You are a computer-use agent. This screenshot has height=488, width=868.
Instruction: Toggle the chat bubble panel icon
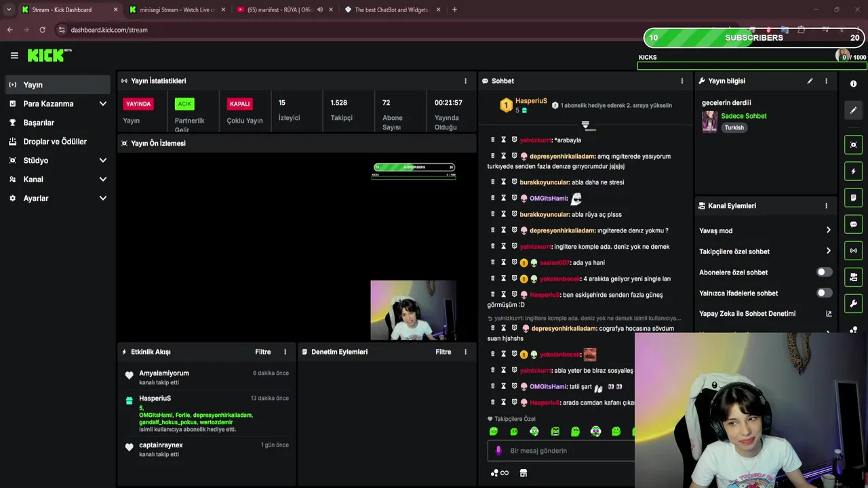pyautogui.click(x=853, y=224)
